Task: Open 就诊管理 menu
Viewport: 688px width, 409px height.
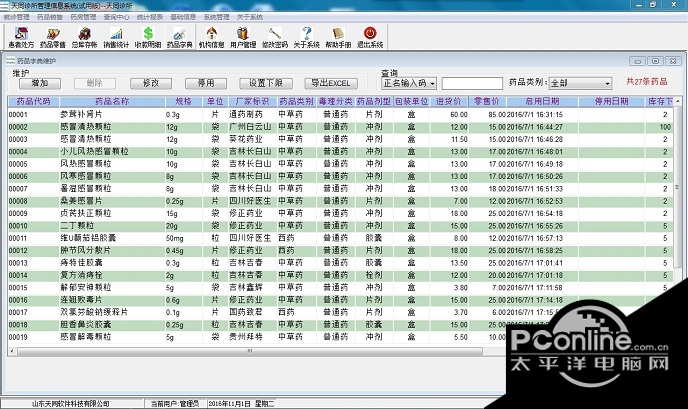Action: pos(17,17)
